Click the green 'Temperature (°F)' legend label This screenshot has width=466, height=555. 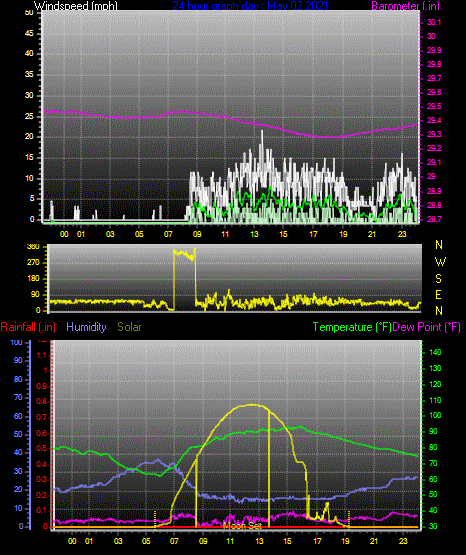[x=352, y=327]
